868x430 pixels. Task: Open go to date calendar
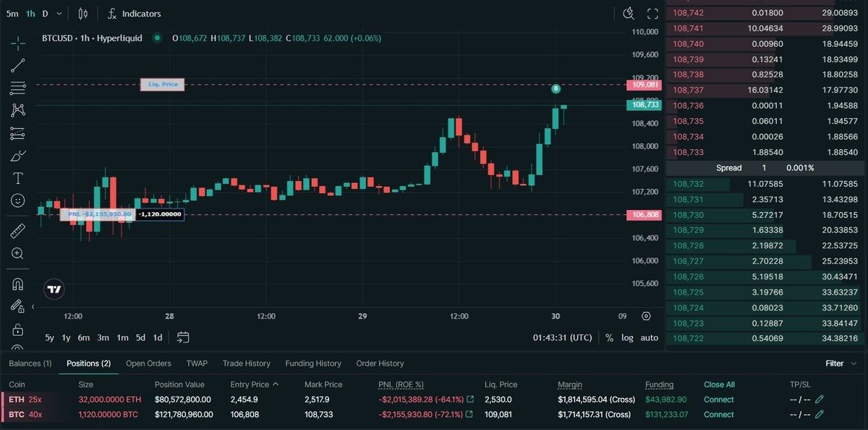(x=182, y=337)
